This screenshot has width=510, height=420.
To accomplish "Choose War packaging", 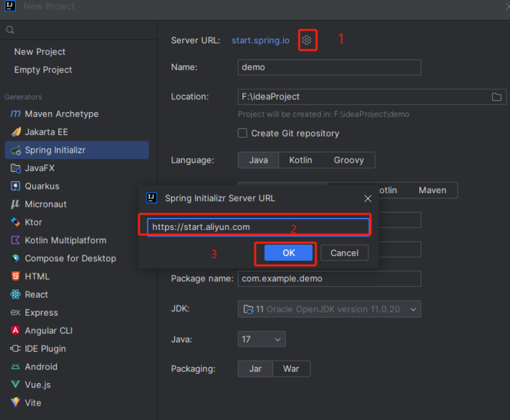I will click(x=291, y=368).
